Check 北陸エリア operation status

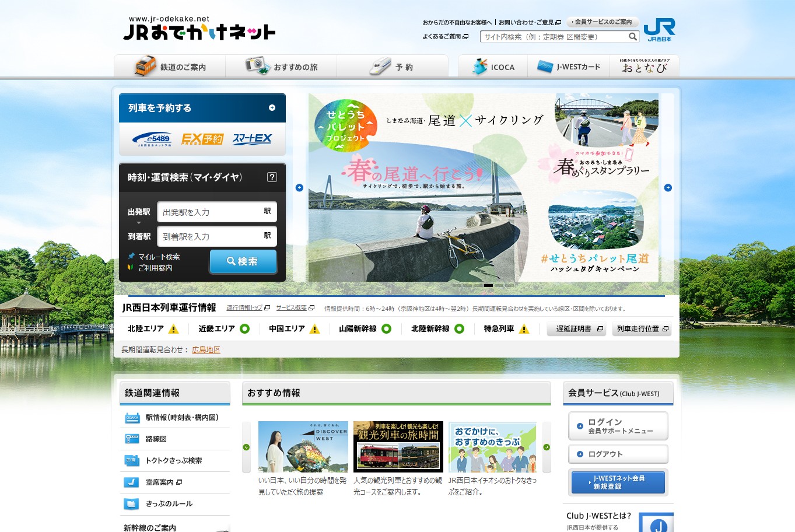pos(153,328)
